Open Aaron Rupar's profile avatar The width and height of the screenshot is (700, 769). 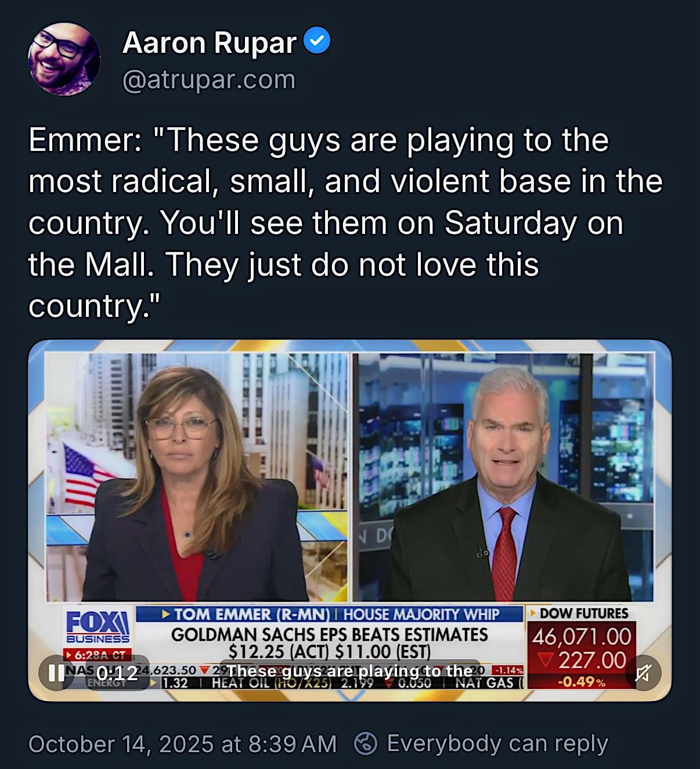point(64,59)
